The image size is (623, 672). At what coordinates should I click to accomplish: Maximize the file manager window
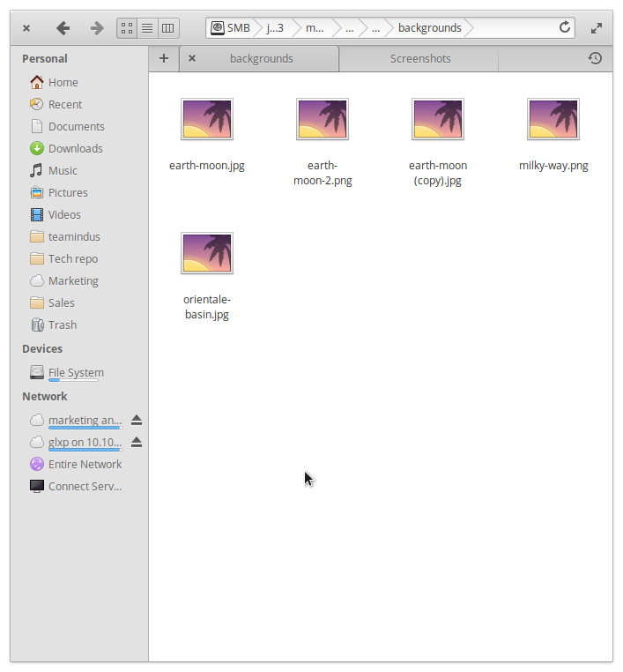[x=597, y=28]
